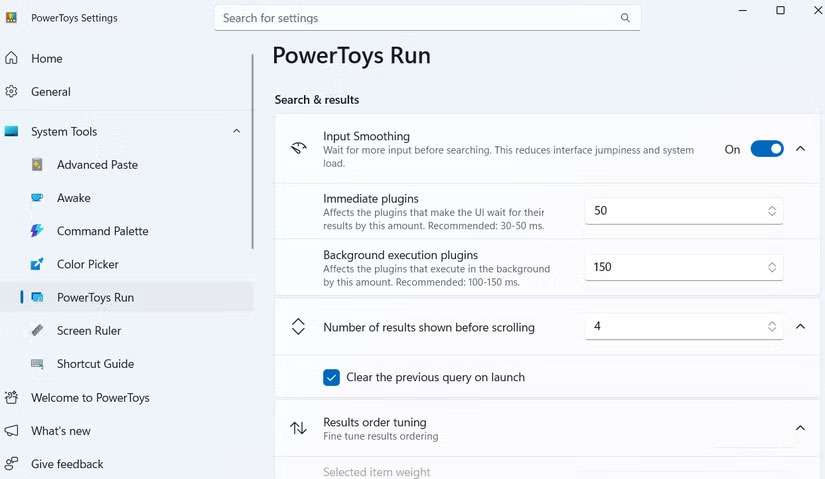825x479 pixels.
Task: Select PowerToys Run in the sidebar
Action: [126, 297]
